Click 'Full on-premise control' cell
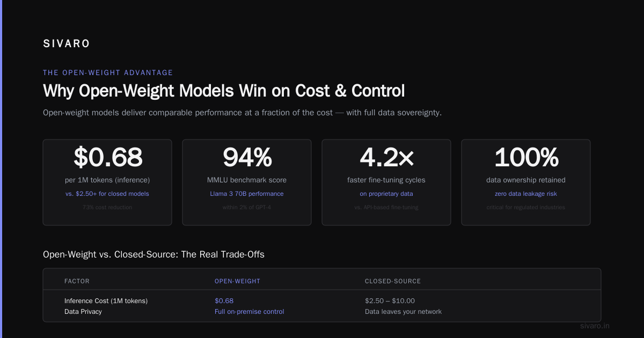The height and width of the screenshot is (338, 644). point(250,312)
